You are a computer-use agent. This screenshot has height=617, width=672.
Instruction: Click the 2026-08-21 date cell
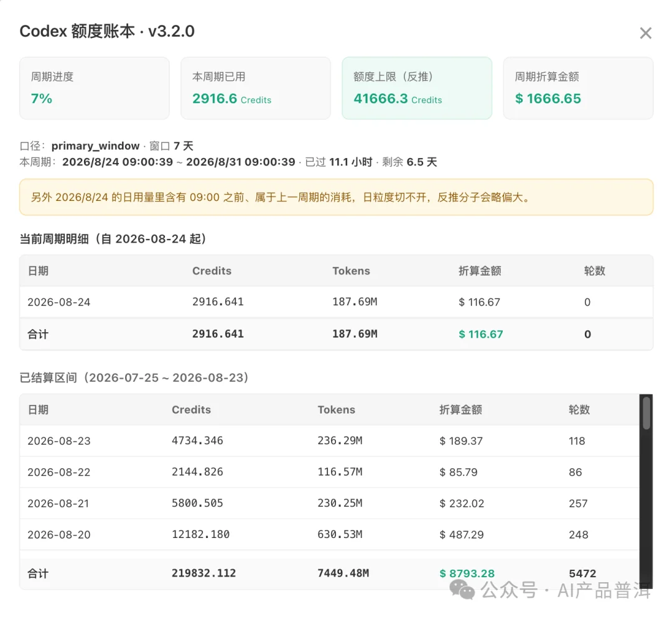click(x=58, y=503)
